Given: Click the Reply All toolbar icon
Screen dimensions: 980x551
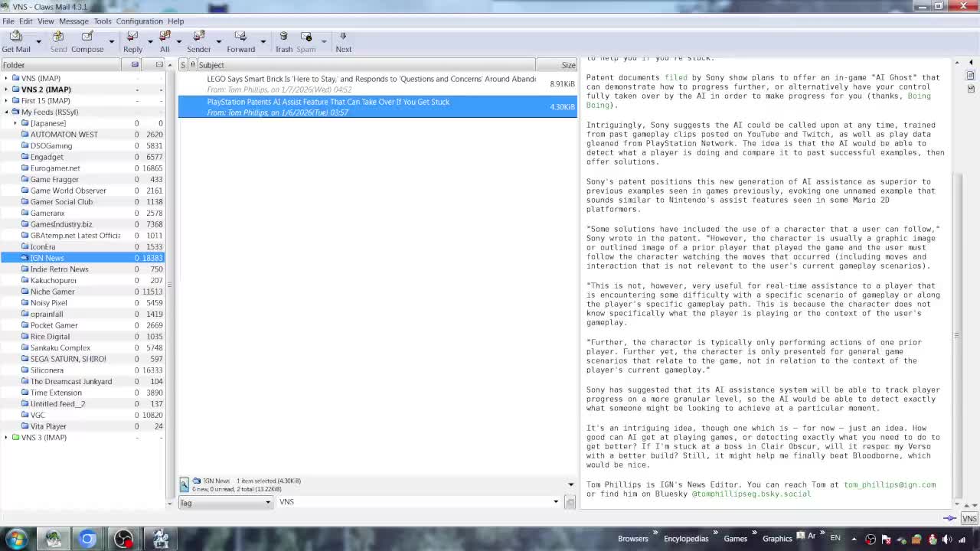Looking at the screenshot, I should [165, 41].
